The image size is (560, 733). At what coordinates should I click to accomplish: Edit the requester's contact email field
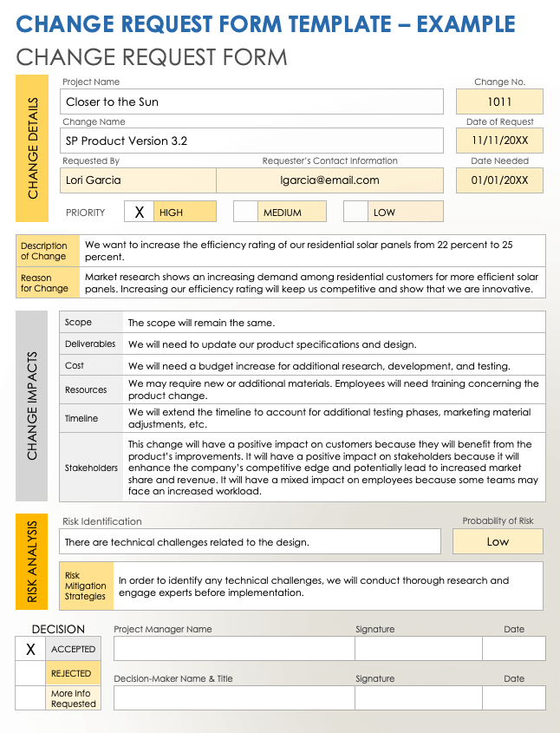(x=329, y=180)
